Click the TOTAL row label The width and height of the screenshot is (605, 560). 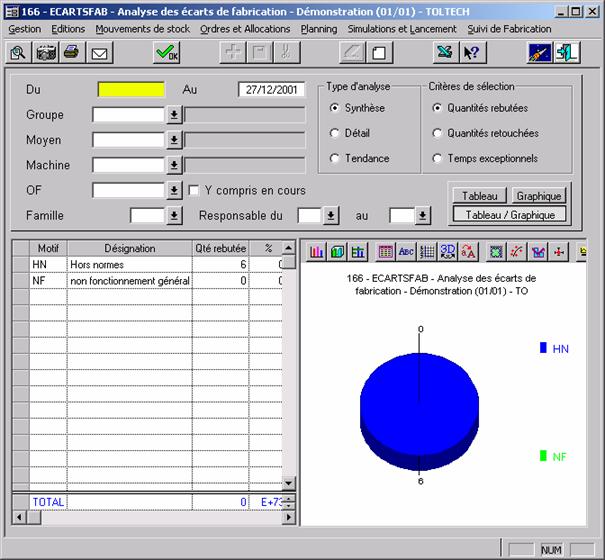pos(48,502)
